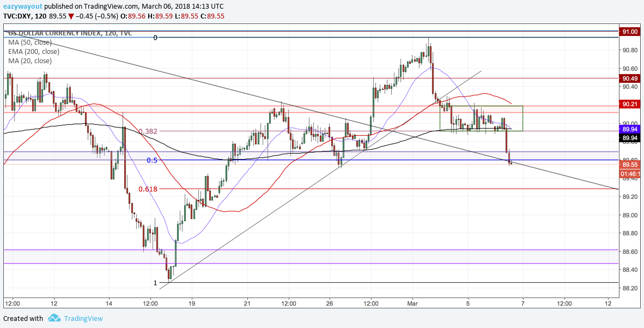The image size is (644, 328).
Task: Click the 88.20 price axis value
Action: coord(630,289)
